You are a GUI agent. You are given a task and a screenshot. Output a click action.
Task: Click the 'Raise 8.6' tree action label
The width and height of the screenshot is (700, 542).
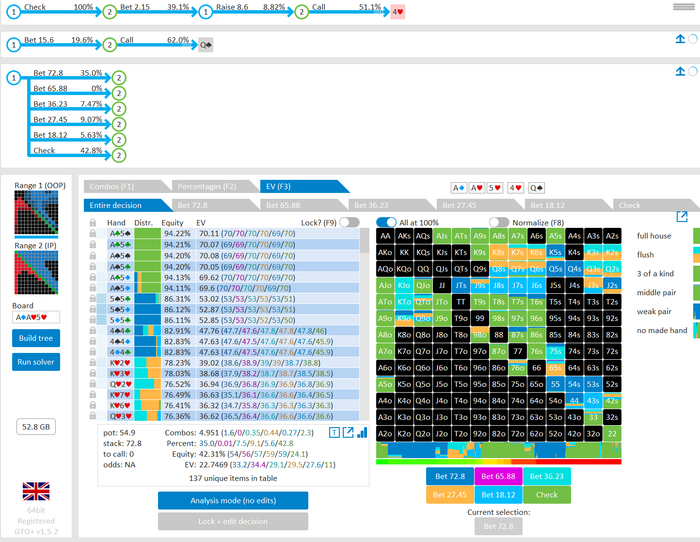click(232, 7)
